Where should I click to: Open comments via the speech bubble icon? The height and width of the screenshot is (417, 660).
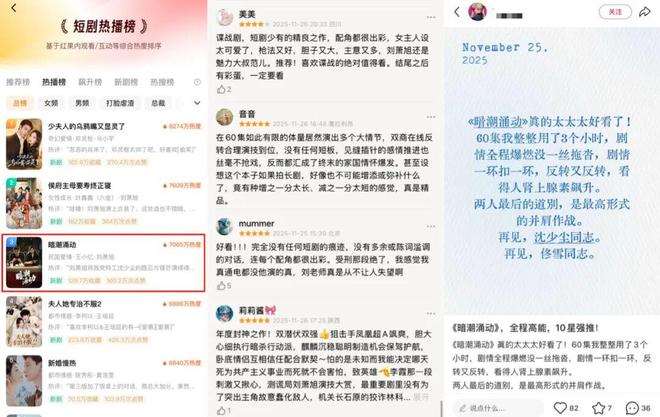632,408
